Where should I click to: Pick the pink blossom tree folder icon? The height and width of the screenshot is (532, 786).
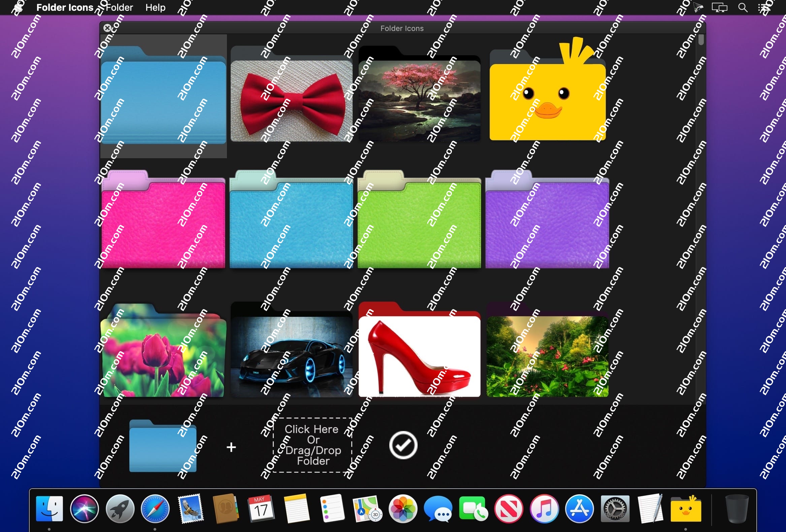pyautogui.click(x=419, y=94)
